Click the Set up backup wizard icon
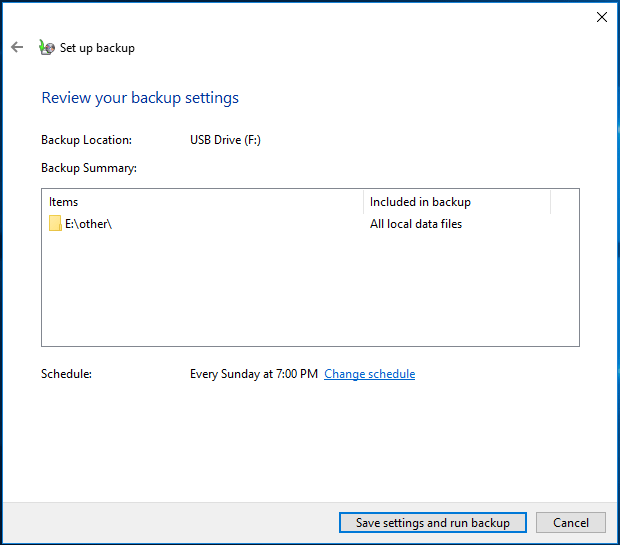This screenshot has height=545, width=620. click(x=47, y=47)
